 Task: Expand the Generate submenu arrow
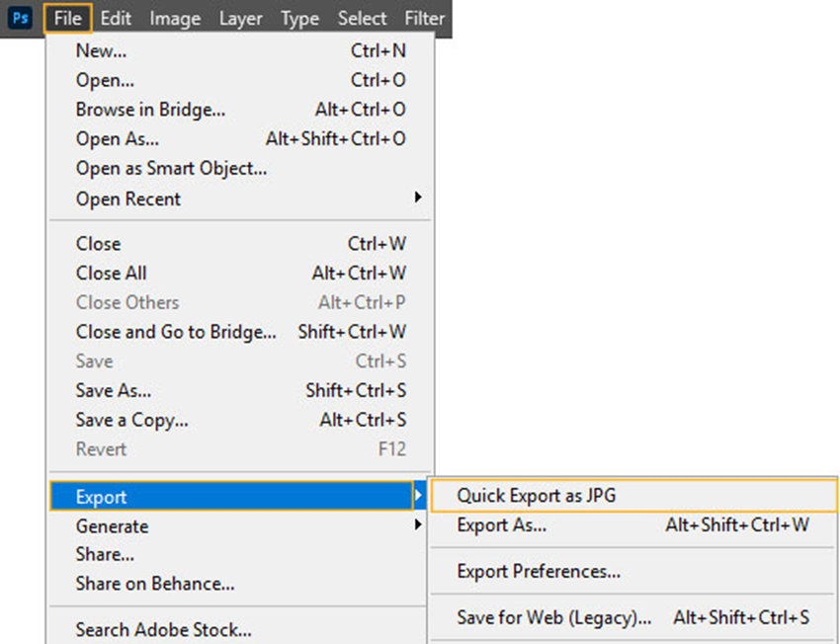tap(418, 525)
